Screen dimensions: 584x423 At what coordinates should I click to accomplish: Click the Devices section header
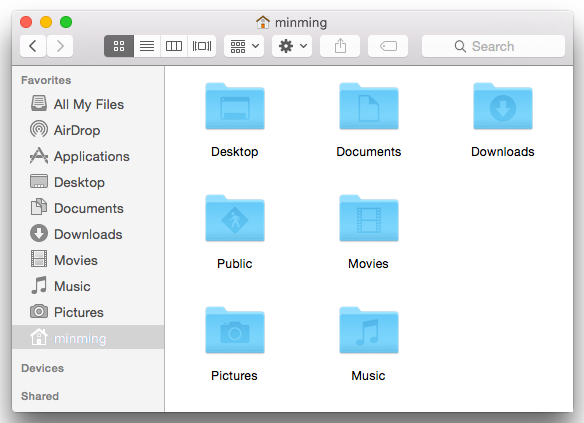click(x=42, y=368)
